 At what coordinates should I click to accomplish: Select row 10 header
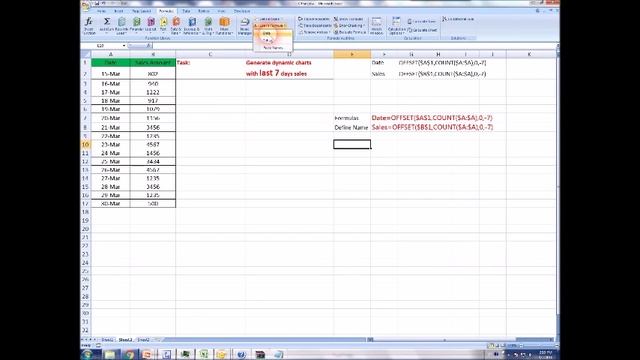85,144
